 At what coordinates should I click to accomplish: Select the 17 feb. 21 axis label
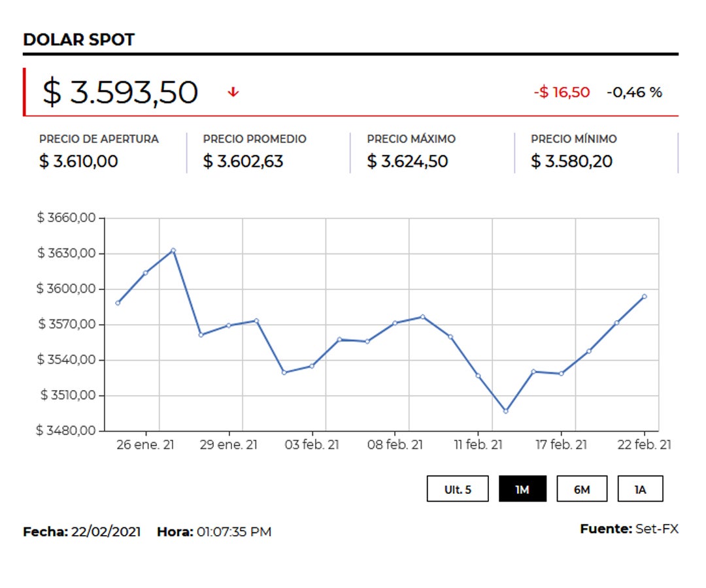coord(561,444)
